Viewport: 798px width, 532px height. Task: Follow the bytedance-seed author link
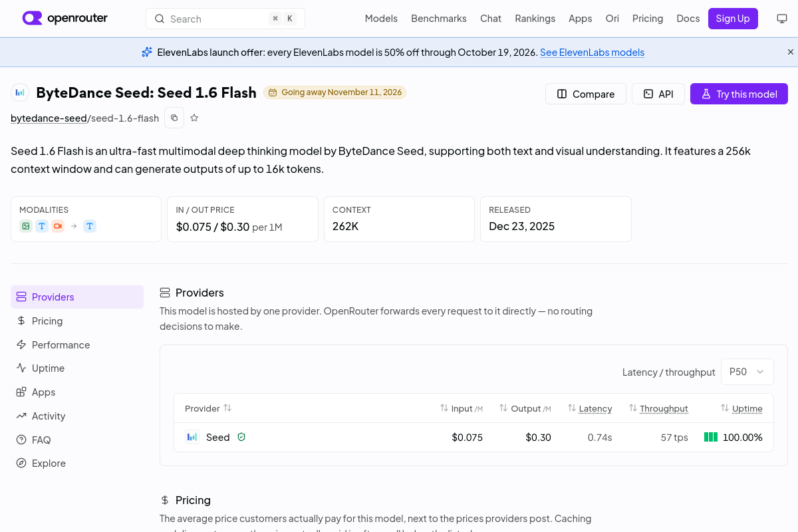click(x=49, y=118)
